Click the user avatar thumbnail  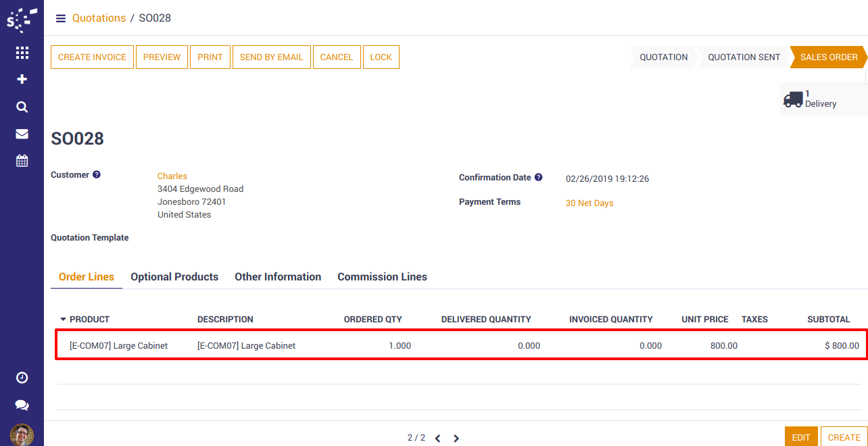(22, 435)
